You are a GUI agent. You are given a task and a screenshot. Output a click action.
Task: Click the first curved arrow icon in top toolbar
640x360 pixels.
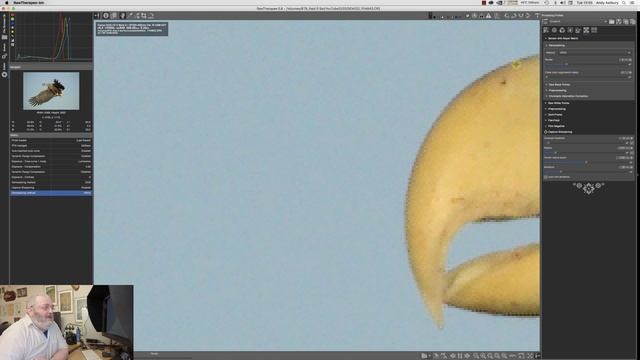pyautogui.click(x=507, y=16)
